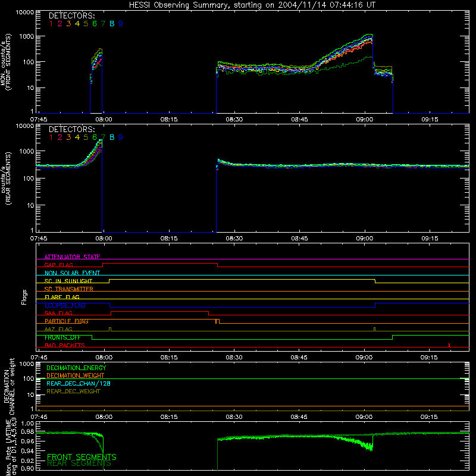The height and width of the screenshot is (476, 476).
Task: Select magenta detector '2' in rear segments legend
Action: 60,137
